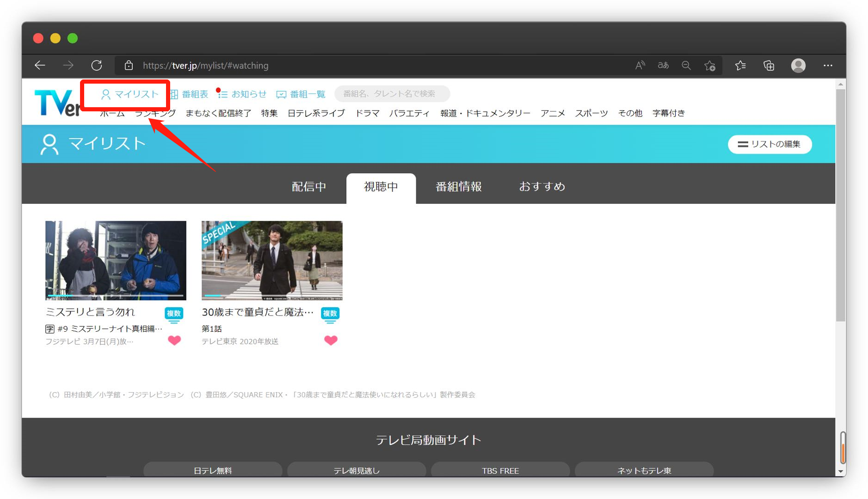Open the favorites list icon
The width and height of the screenshot is (868, 499).
click(740, 65)
